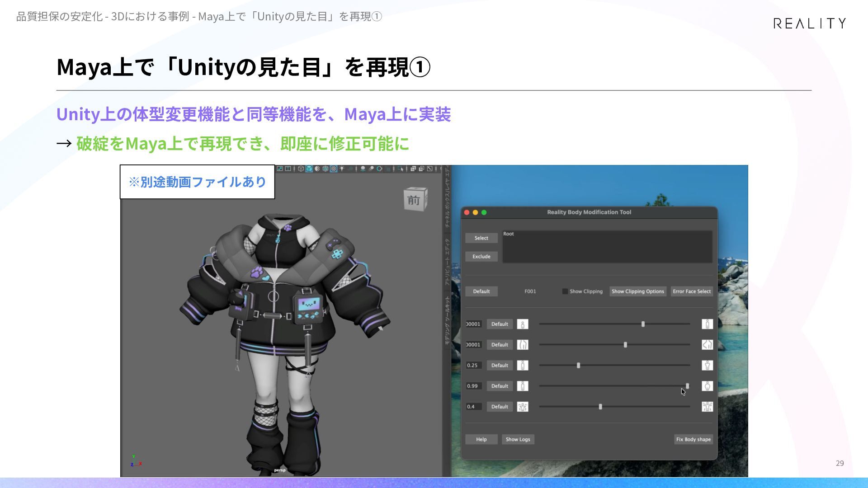Click the slider handle in the 0.25 row

coord(578,366)
